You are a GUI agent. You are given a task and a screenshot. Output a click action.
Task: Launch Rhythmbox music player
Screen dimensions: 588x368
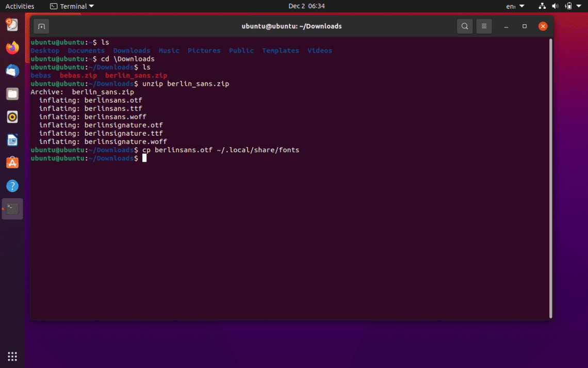point(12,117)
